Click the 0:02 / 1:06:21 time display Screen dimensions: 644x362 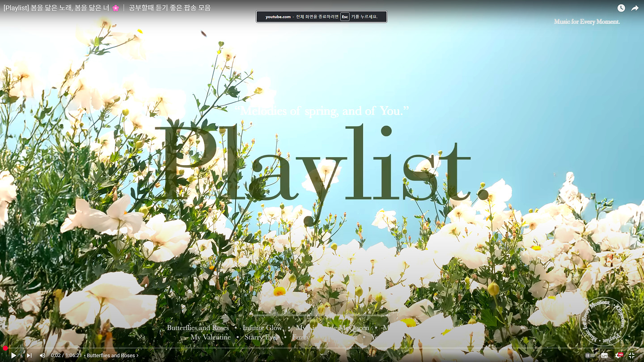coord(66,355)
